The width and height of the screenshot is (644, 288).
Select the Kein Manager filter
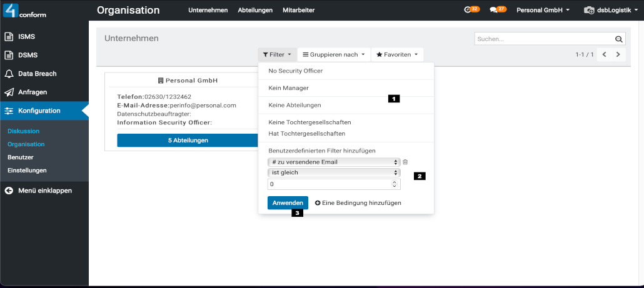(288, 88)
